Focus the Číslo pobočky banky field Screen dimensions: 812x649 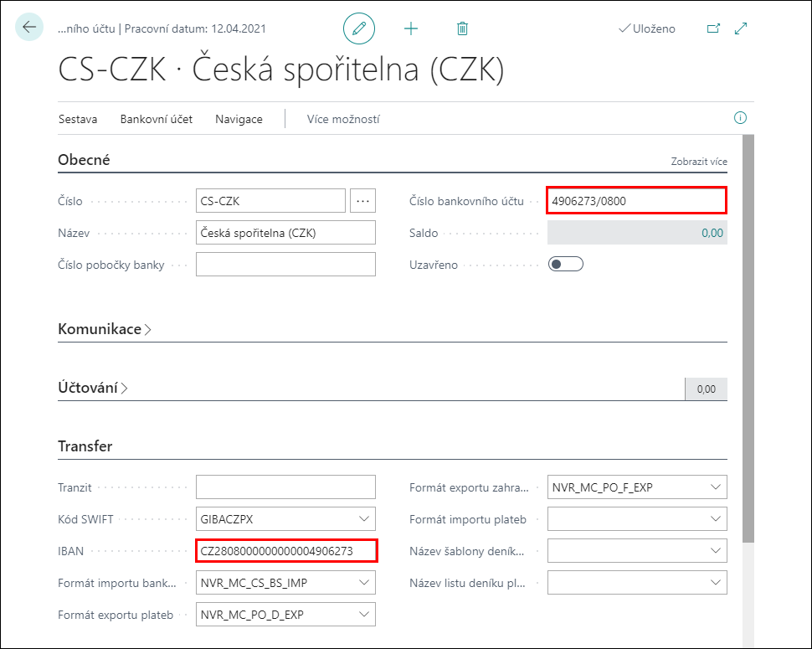285,264
